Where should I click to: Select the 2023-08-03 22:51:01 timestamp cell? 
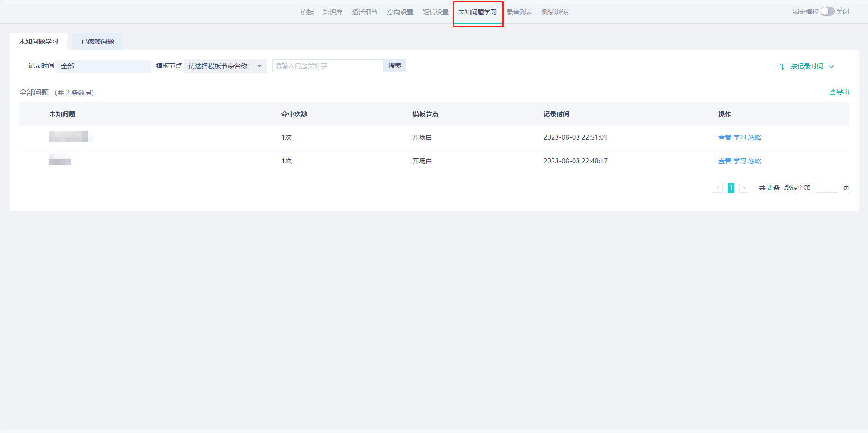[x=575, y=137]
